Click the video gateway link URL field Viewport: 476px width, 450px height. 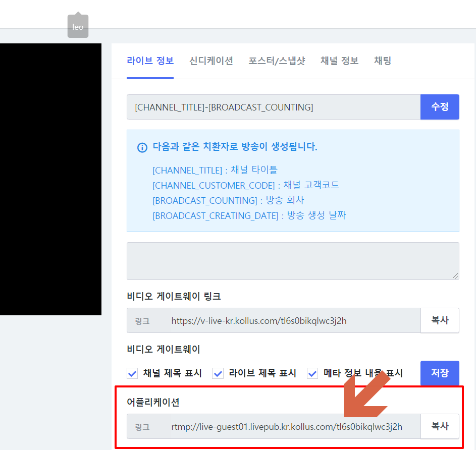(x=293, y=320)
